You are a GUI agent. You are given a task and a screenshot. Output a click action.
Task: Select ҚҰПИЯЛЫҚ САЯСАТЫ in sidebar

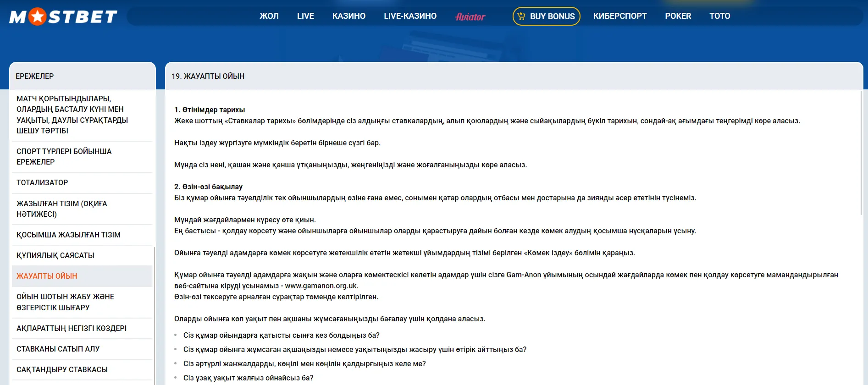click(x=55, y=255)
